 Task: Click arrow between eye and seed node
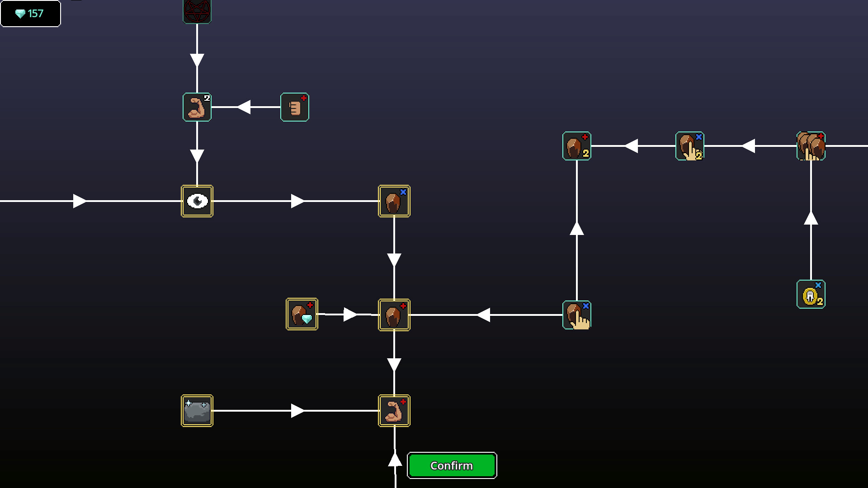point(297,201)
